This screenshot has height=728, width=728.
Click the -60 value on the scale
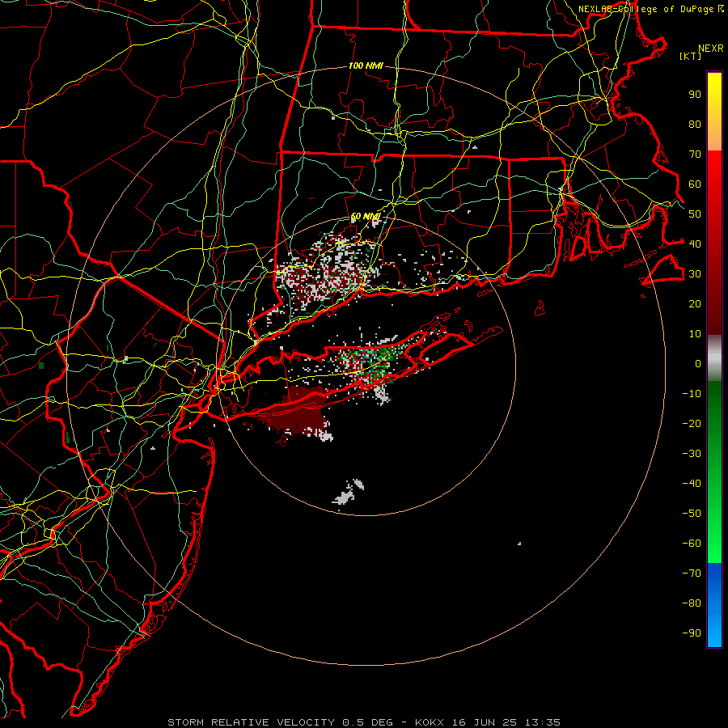click(x=692, y=544)
